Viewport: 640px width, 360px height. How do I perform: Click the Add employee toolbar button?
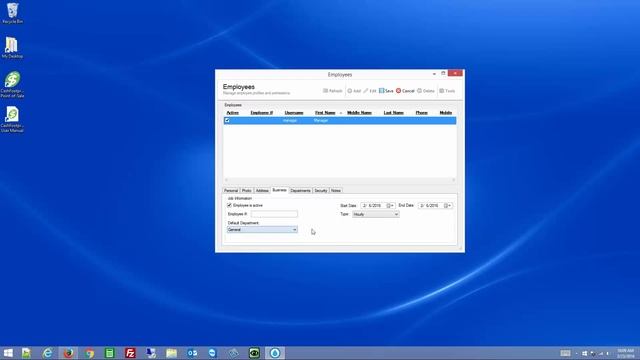point(354,91)
